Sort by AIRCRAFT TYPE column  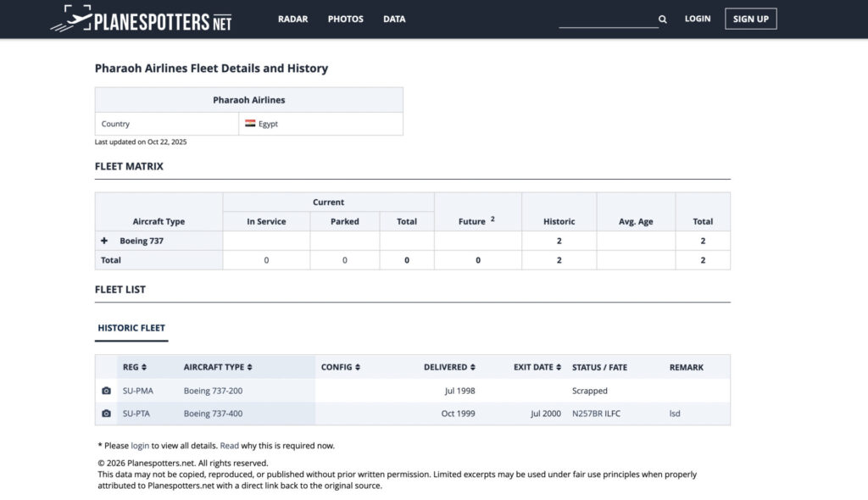[218, 367]
